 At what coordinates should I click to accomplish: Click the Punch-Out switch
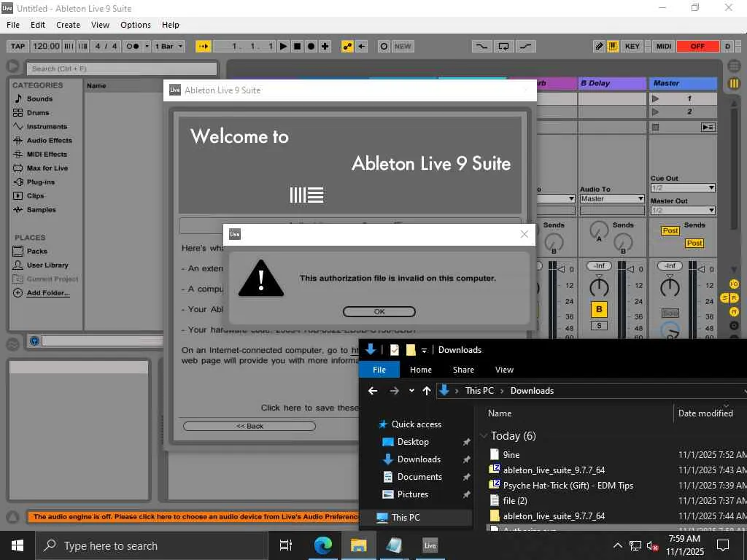point(525,46)
